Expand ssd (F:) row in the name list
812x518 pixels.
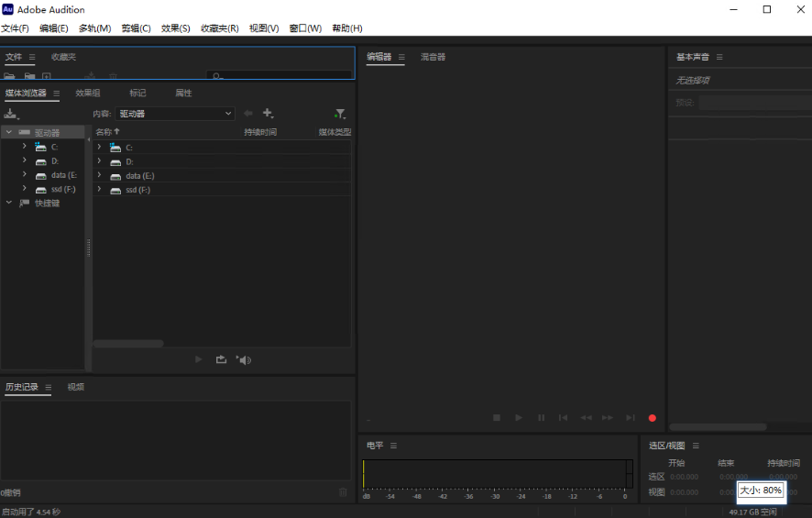point(99,189)
